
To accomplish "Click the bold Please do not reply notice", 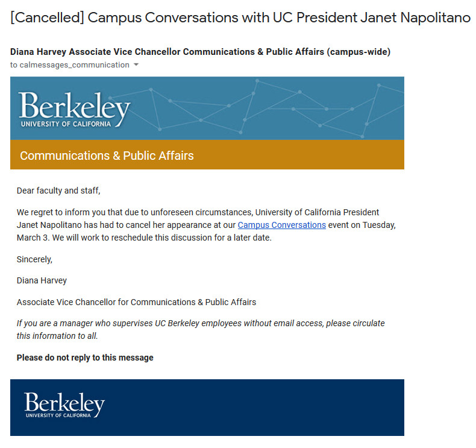I will (85, 358).
